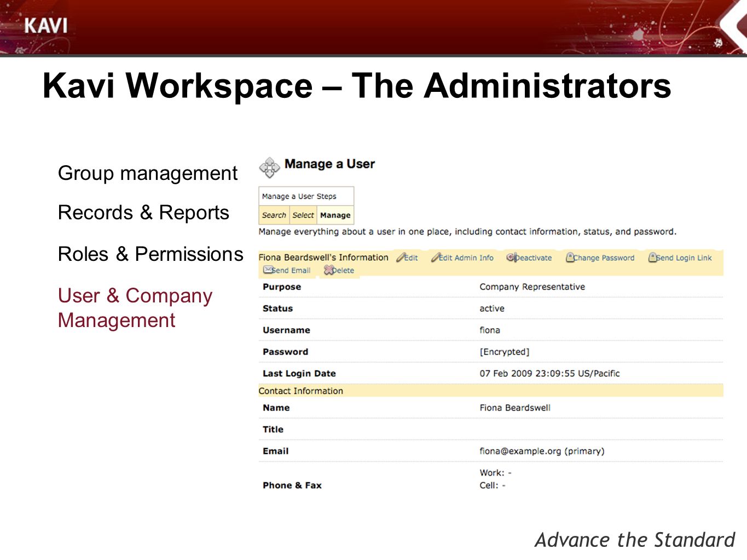The image size is (747, 560).
Task: Click the Phone & Fax label
Action: point(292,485)
